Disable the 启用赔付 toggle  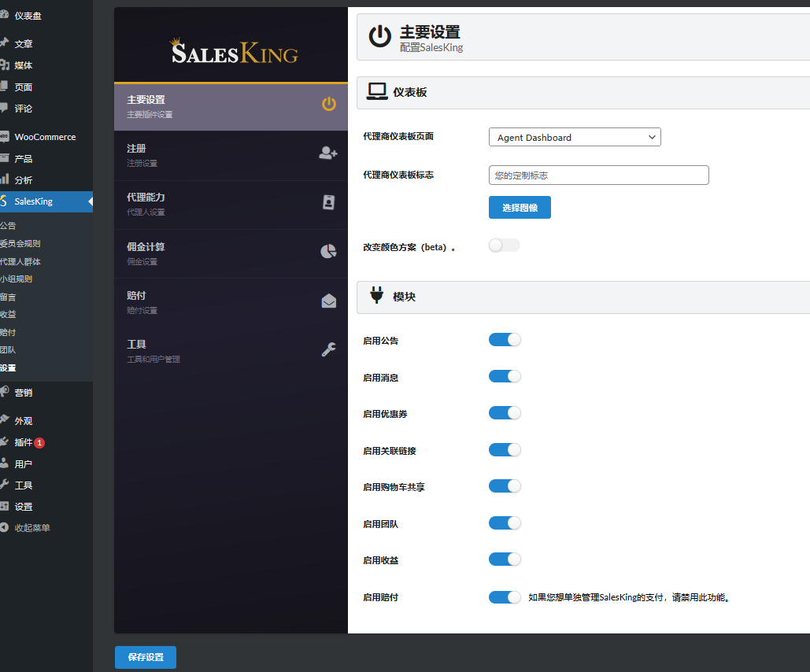(505, 597)
